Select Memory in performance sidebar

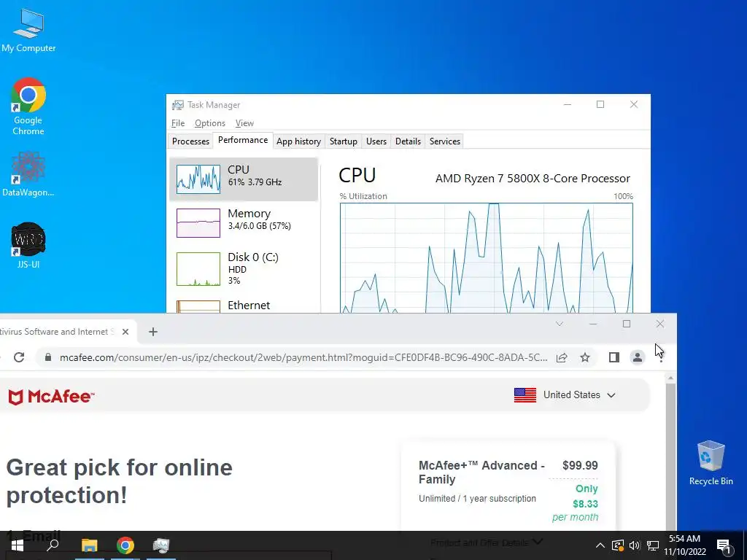pyautogui.click(x=244, y=223)
